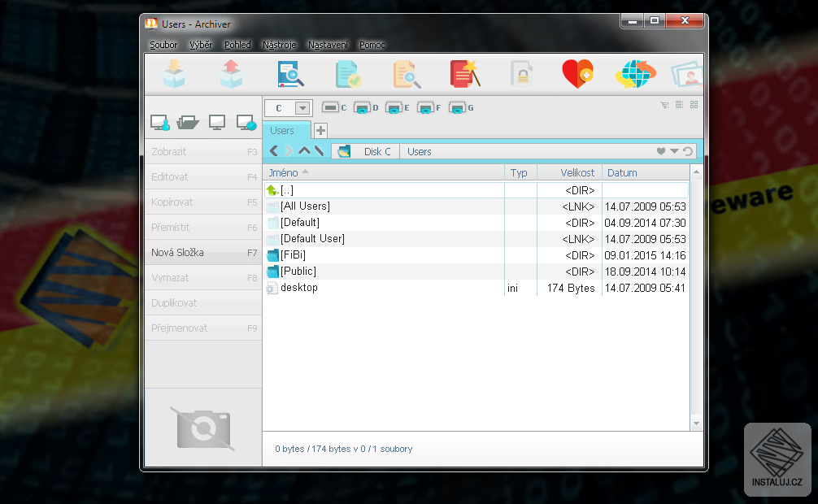Switch to tree view mode
Viewport: 818px width, 504px height.
pyautogui.click(x=664, y=105)
